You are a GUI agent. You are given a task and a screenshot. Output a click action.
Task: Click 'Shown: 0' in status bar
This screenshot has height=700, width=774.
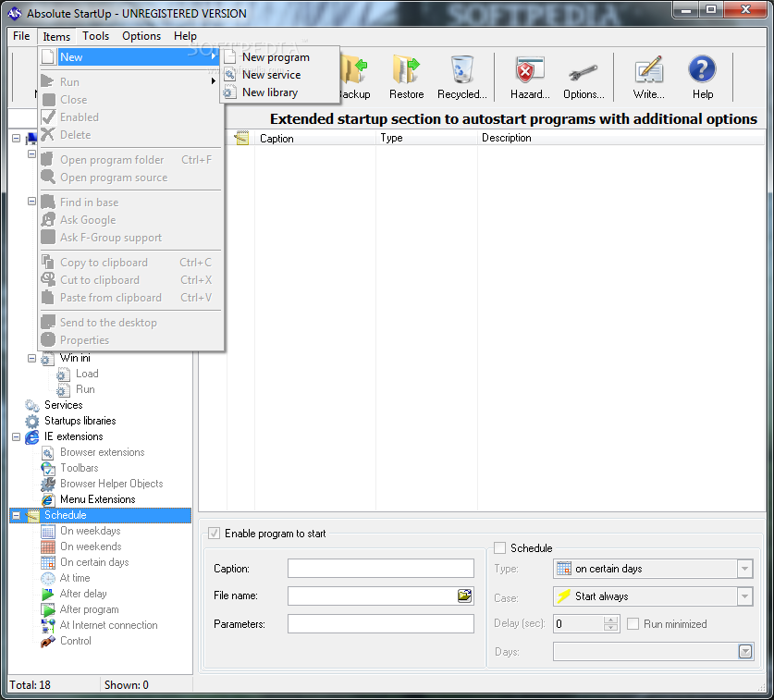point(127,685)
